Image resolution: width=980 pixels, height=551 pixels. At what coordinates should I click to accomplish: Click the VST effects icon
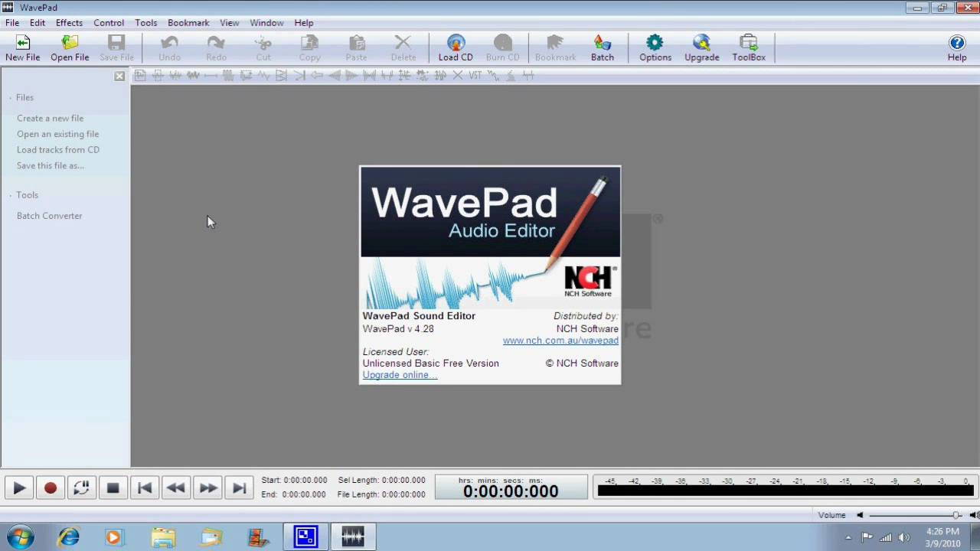pos(475,75)
